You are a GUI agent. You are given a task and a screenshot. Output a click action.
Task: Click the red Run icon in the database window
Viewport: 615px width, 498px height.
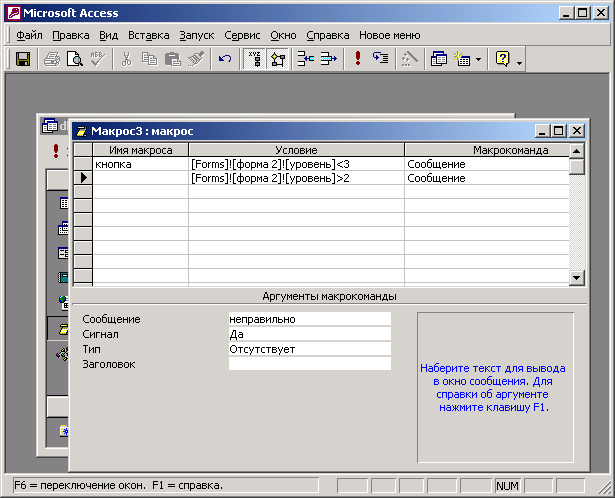56,150
